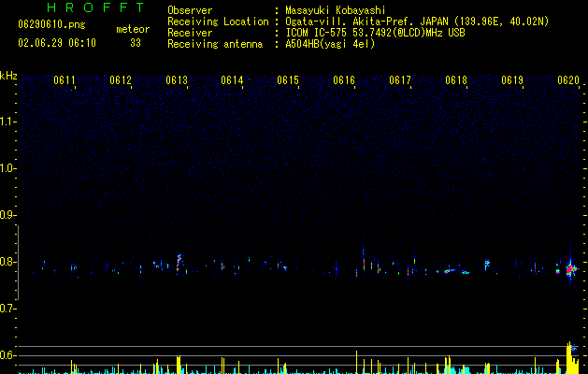Click the 0.8 kHz axis label

tap(7, 262)
